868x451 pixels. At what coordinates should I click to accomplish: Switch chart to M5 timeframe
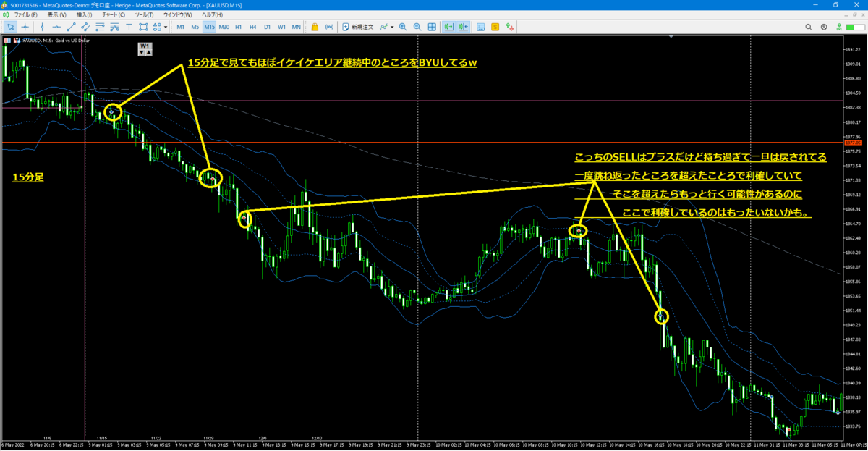[x=195, y=27]
